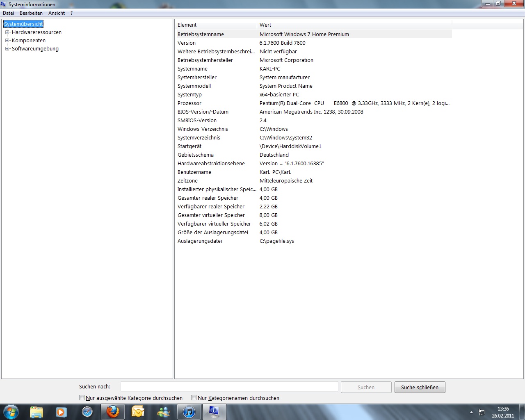Select value x64-basierter PC
Image resolution: width=525 pixels, height=420 pixels.
[279, 95]
